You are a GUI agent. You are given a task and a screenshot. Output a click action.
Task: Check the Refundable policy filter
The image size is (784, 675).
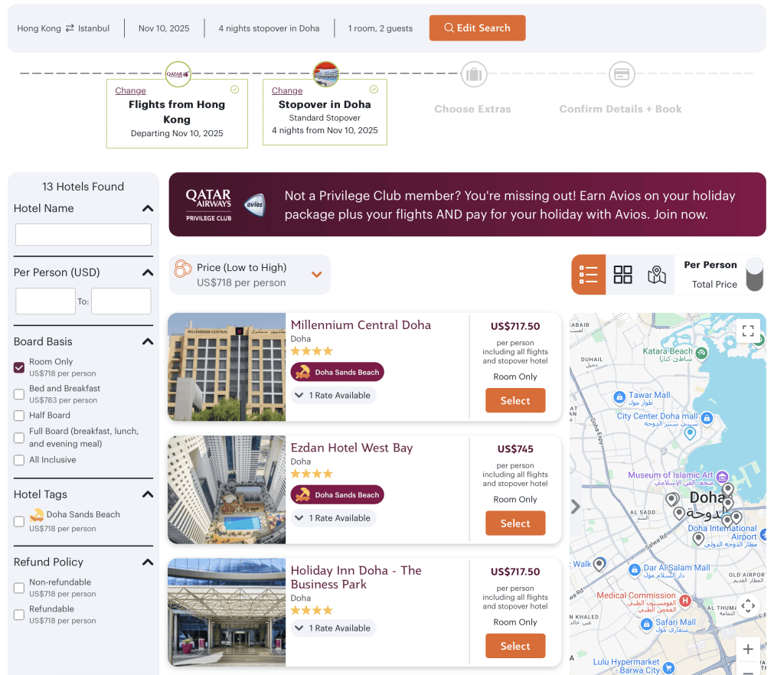click(x=19, y=615)
